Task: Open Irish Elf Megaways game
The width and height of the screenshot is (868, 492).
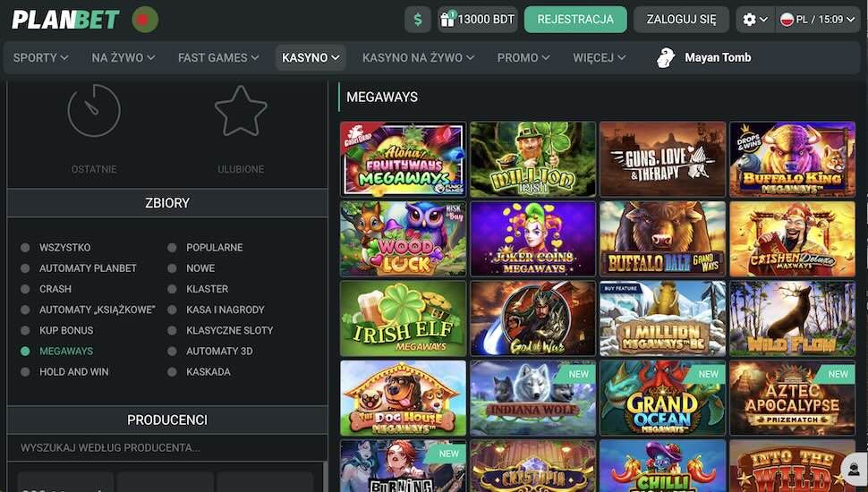Action: point(403,318)
